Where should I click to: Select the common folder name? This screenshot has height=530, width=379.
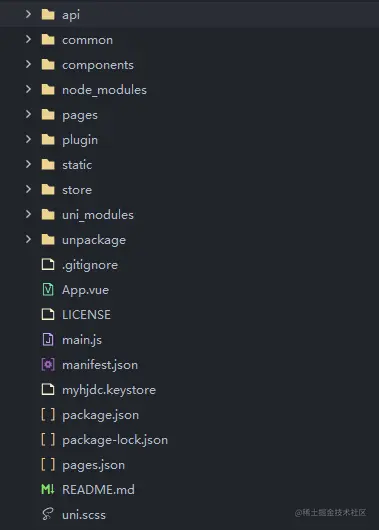(88, 40)
